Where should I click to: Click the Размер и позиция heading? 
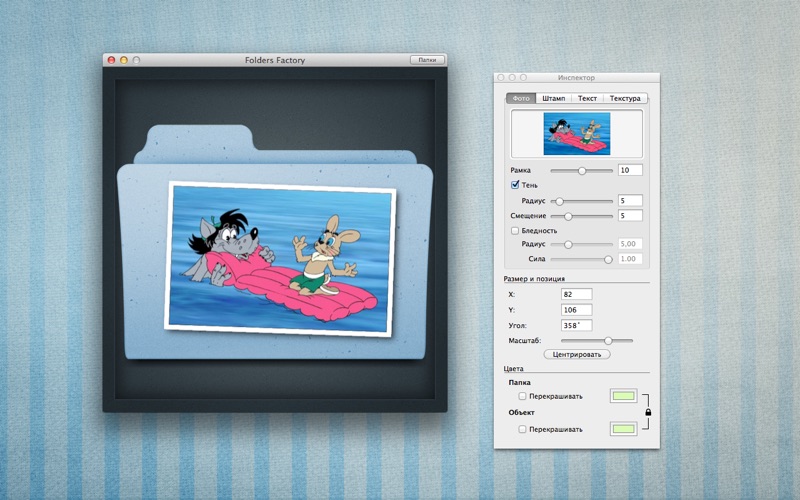pos(534,279)
